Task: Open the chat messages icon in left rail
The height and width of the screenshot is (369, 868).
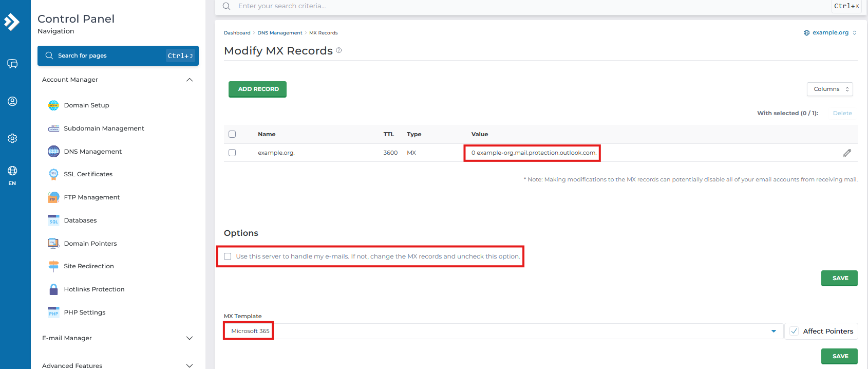Action: [x=12, y=64]
